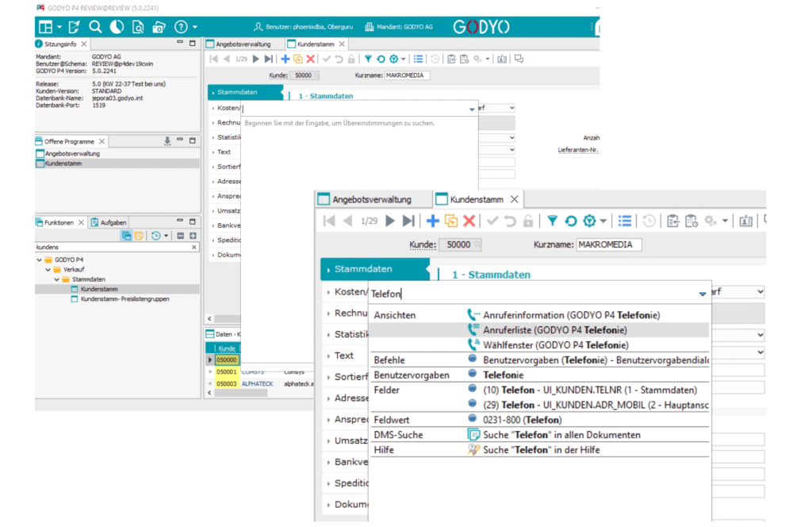This screenshot has height=527, width=812.
Task: Click the Kurzname field 'MAKROMEDIA' in enlarged view
Action: 609,244
